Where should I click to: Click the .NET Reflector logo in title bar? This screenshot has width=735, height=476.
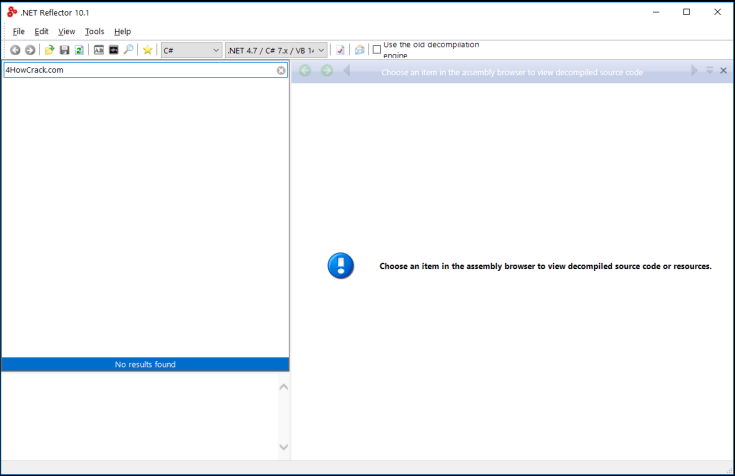(x=12, y=12)
